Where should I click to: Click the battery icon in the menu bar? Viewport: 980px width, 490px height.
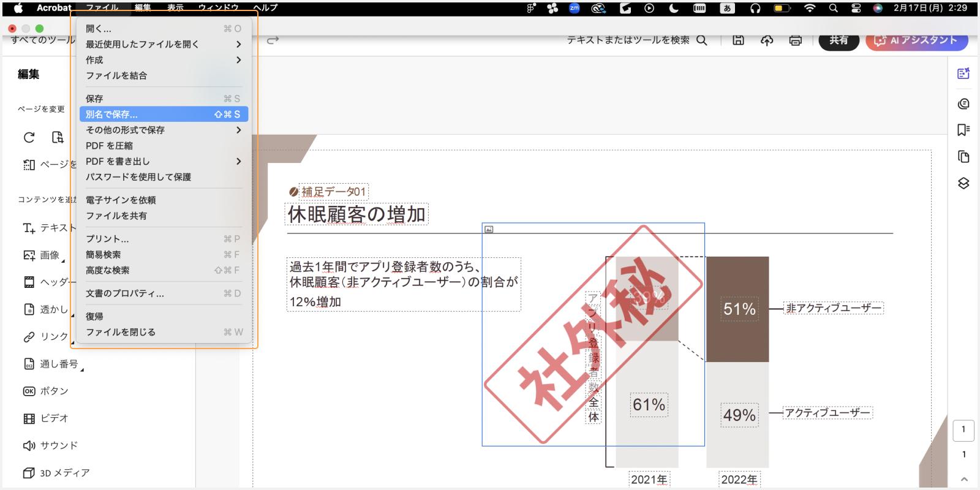(782, 8)
